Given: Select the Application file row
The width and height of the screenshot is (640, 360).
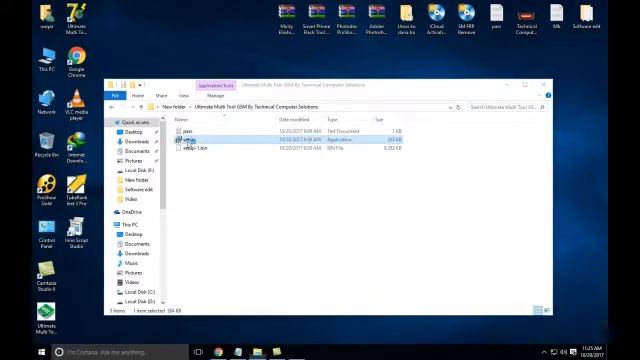Looking at the screenshot, I should click(288, 140).
